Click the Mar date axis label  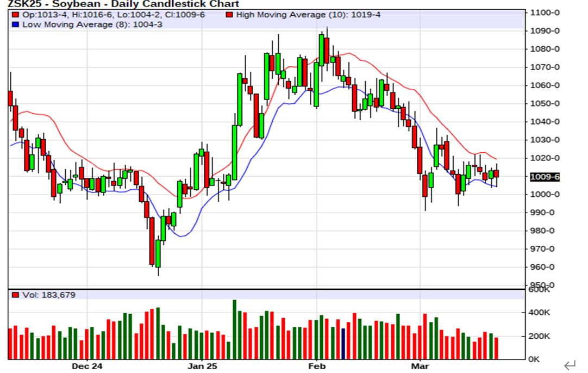(420, 366)
